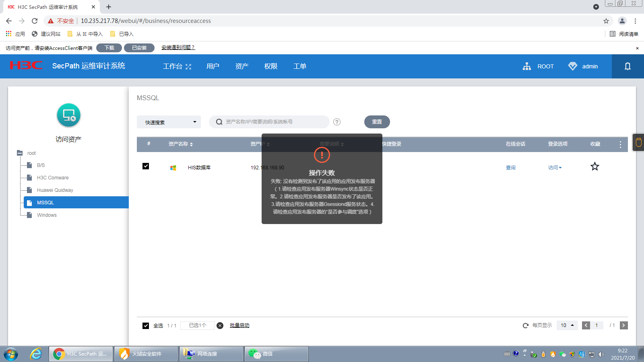Click the floating USB key side widget

(638, 142)
